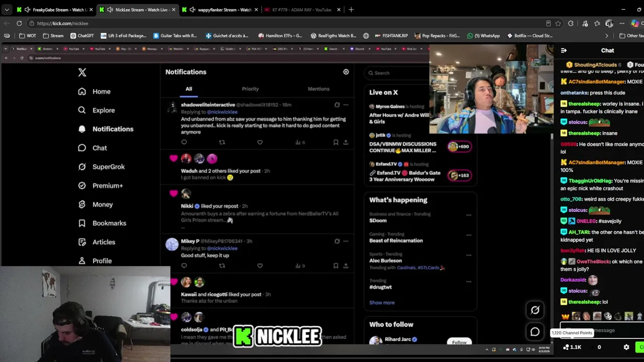Screen dimensions: 644x362
Task: Share shadoweliteinteractive's post
Action: point(346,142)
